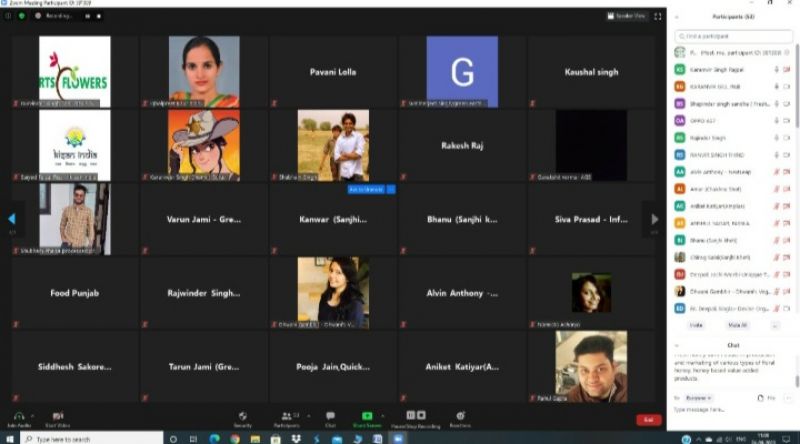Go to previous page of video gallery

pos(11,219)
